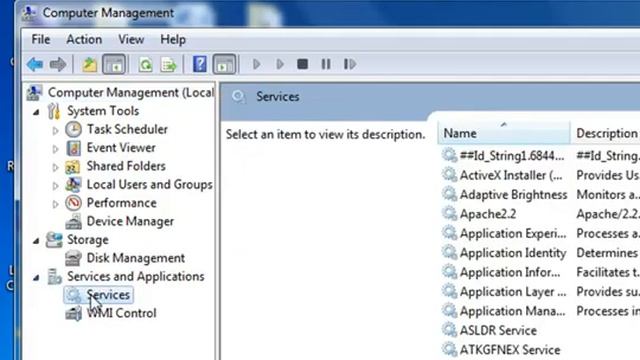Toggle Show/Hide Console Tree toolbar icon
The width and height of the screenshot is (640, 360).
(x=113, y=64)
